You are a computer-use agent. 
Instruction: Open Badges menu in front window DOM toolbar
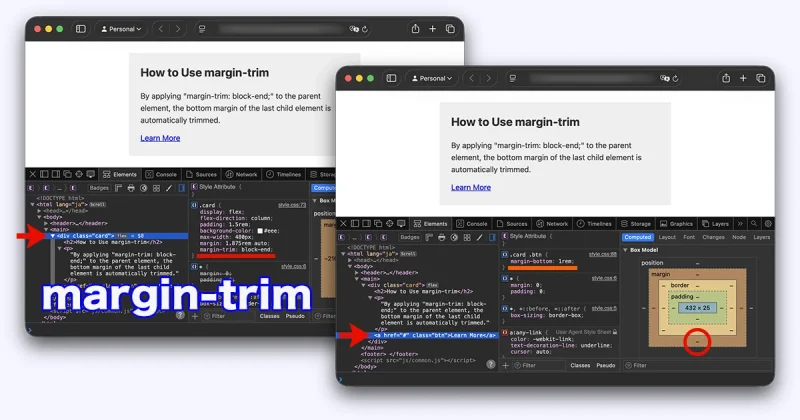coord(409,237)
